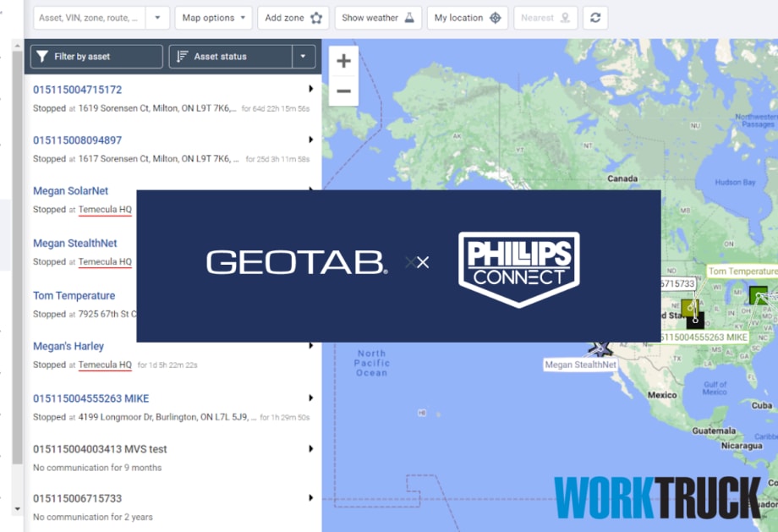Click the Asset status sort button
The image size is (778, 532).
(x=230, y=57)
